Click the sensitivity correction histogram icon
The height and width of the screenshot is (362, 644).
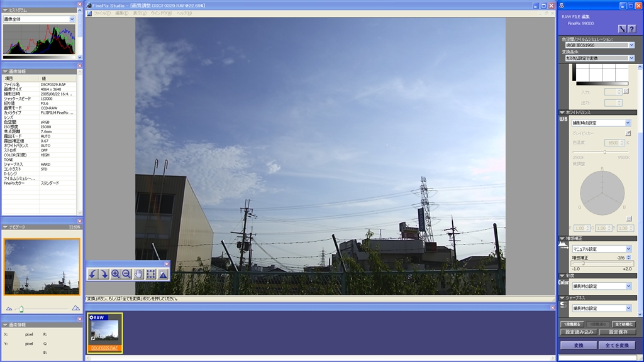tap(563, 246)
